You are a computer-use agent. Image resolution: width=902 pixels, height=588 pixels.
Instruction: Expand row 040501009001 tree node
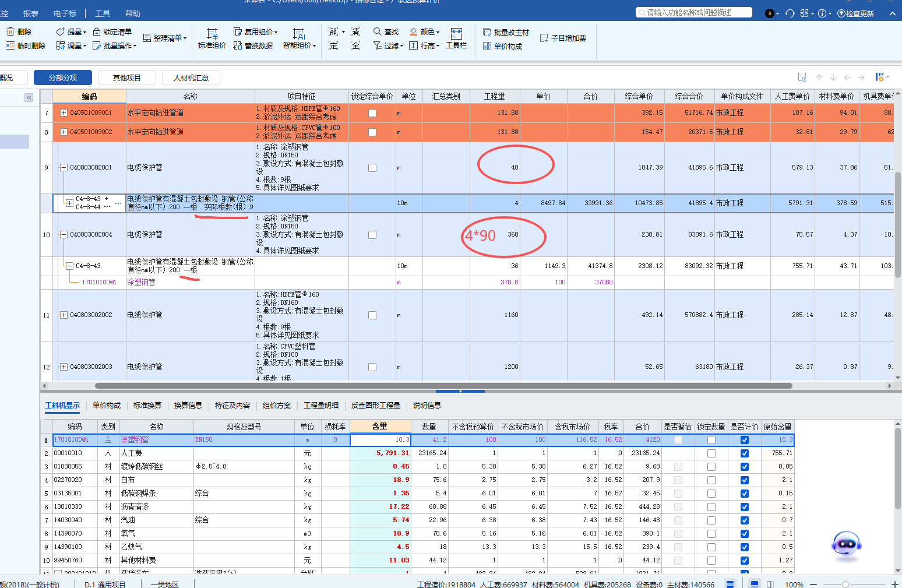point(64,112)
